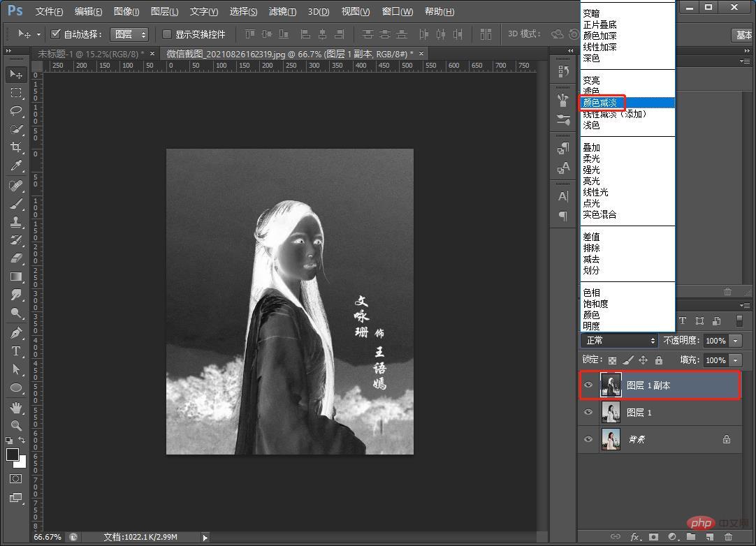This screenshot has width=756, height=546.
Task: Toggle Quick Mask mode
Action: pos(16,478)
